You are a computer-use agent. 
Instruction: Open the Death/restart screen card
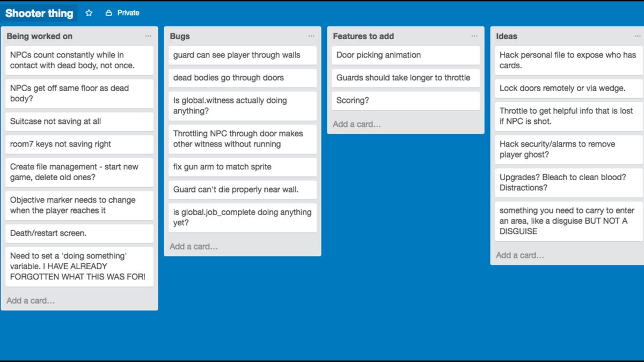point(79,233)
